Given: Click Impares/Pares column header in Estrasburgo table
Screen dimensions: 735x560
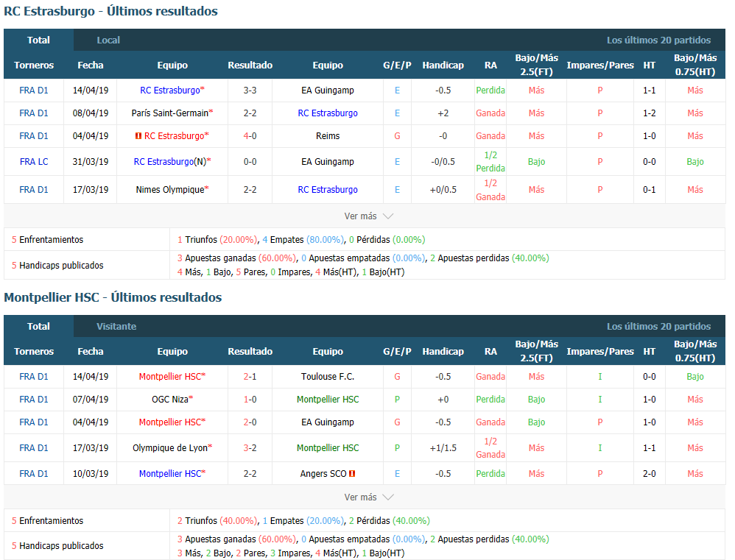Looking at the screenshot, I should (x=600, y=65).
